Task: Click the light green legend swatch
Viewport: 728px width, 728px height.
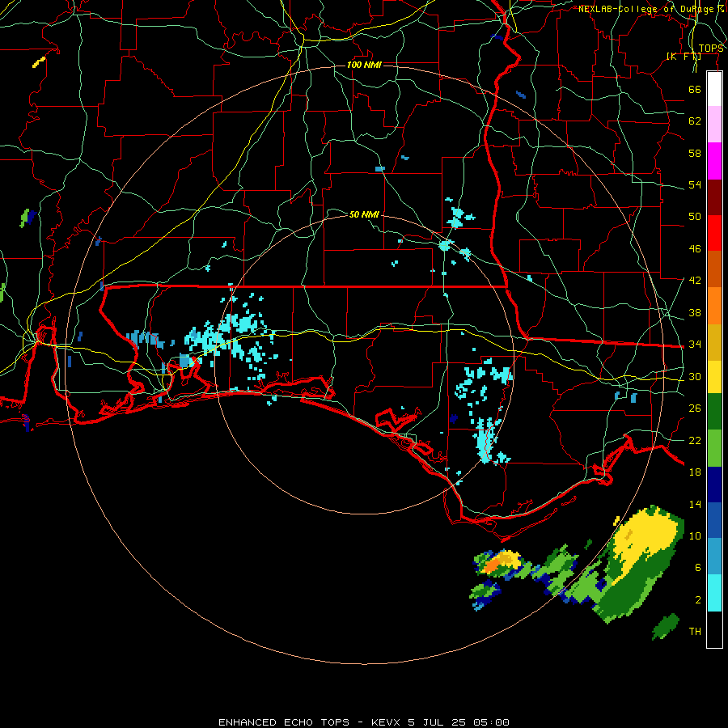Action: 714,448
